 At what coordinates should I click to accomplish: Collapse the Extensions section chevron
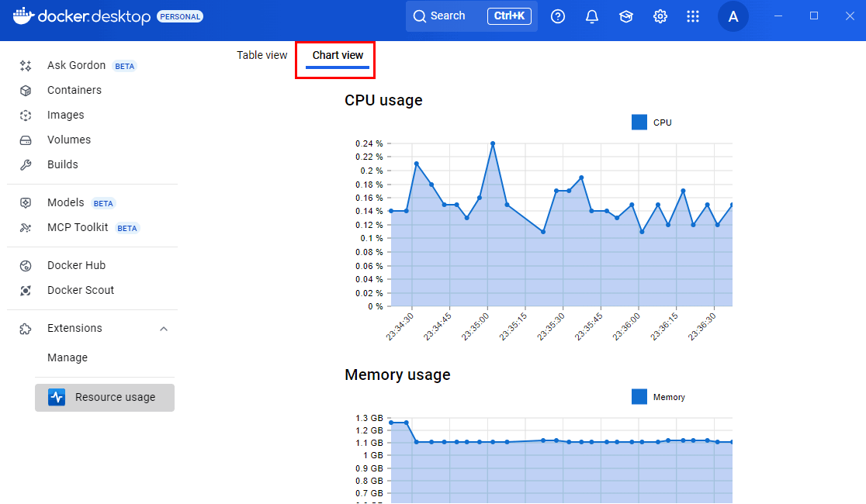(x=164, y=329)
